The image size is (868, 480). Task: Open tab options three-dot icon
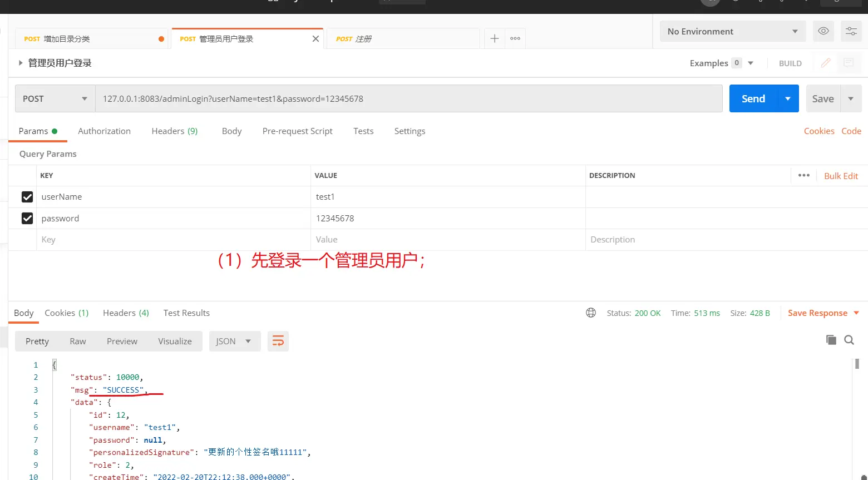515,38
